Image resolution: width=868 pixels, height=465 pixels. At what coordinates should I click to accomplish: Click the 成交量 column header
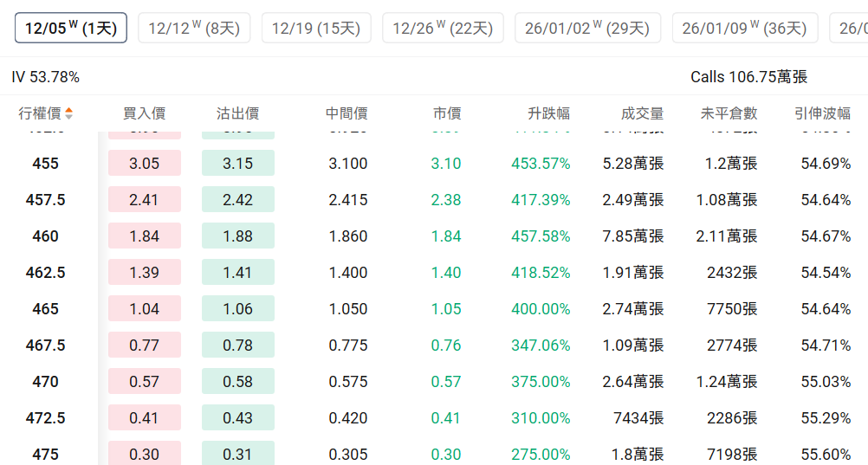pyautogui.click(x=642, y=113)
